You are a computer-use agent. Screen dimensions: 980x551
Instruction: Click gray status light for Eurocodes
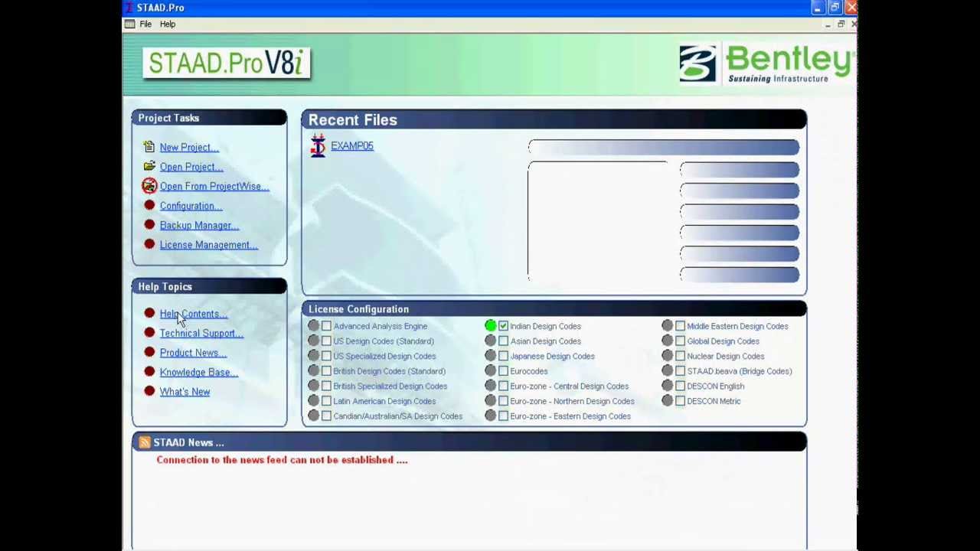click(x=490, y=371)
